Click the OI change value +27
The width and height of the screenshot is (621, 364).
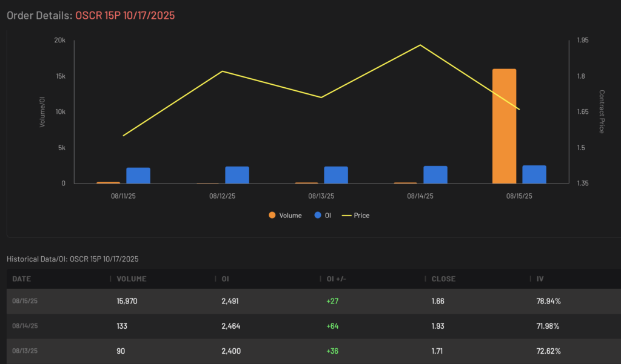tap(332, 301)
